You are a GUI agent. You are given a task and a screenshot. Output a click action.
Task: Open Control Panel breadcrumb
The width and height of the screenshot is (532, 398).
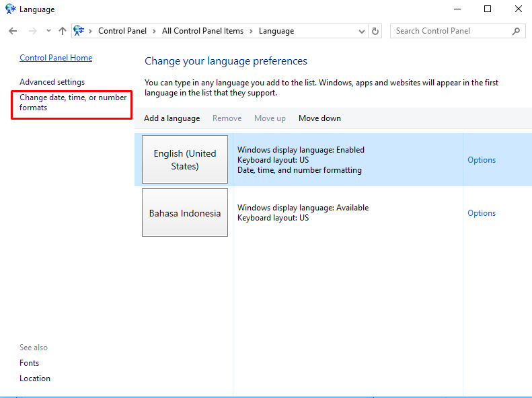click(x=122, y=31)
